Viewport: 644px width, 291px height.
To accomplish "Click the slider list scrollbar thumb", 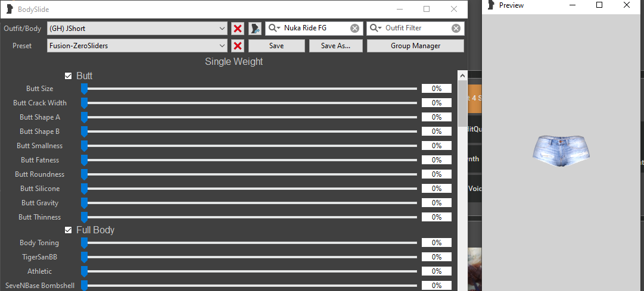I will pos(462,104).
